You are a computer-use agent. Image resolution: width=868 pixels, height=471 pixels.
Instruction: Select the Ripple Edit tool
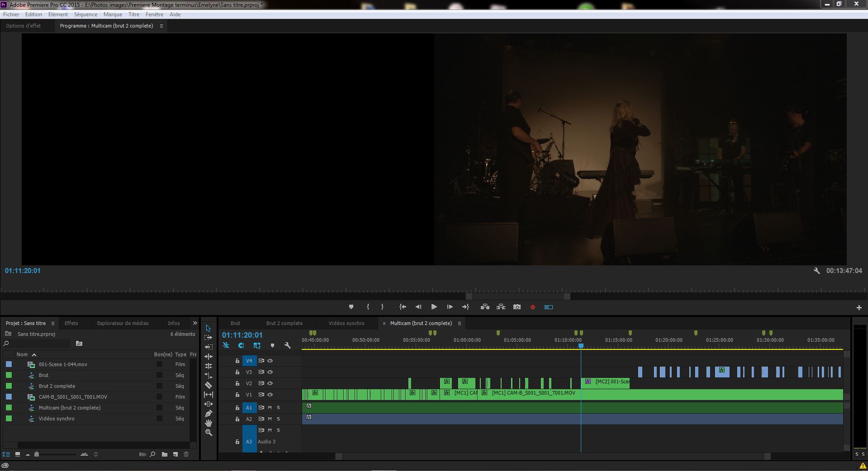tap(208, 357)
